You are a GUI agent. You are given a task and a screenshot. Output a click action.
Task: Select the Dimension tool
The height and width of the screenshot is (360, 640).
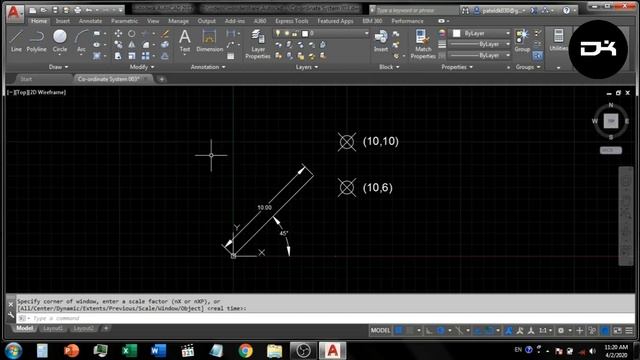point(209,41)
